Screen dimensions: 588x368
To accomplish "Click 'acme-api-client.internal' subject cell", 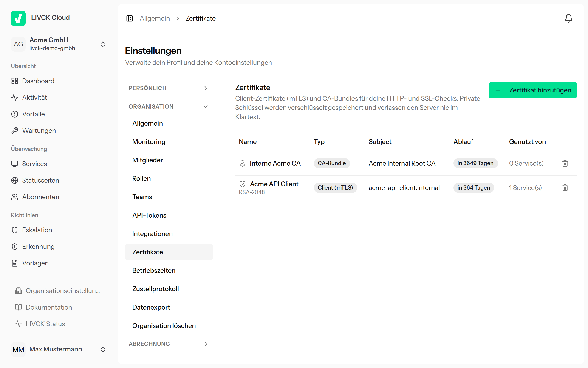I will [404, 188].
